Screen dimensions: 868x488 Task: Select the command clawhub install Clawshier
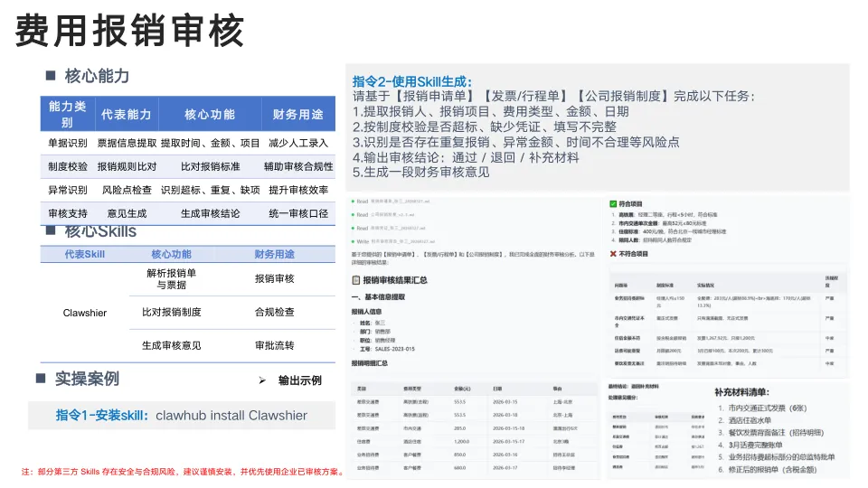[x=231, y=416]
